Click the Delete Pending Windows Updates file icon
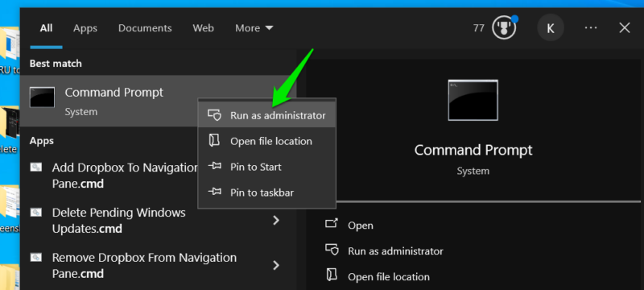 tap(36, 213)
